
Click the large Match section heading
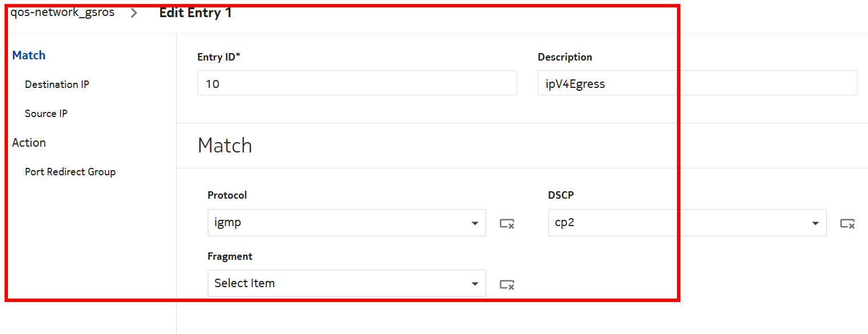pyautogui.click(x=225, y=146)
